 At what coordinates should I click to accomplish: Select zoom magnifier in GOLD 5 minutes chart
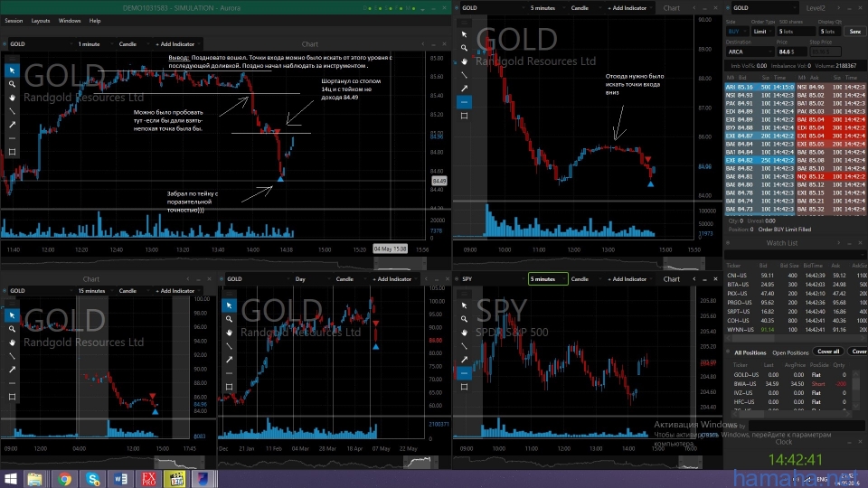(x=465, y=48)
